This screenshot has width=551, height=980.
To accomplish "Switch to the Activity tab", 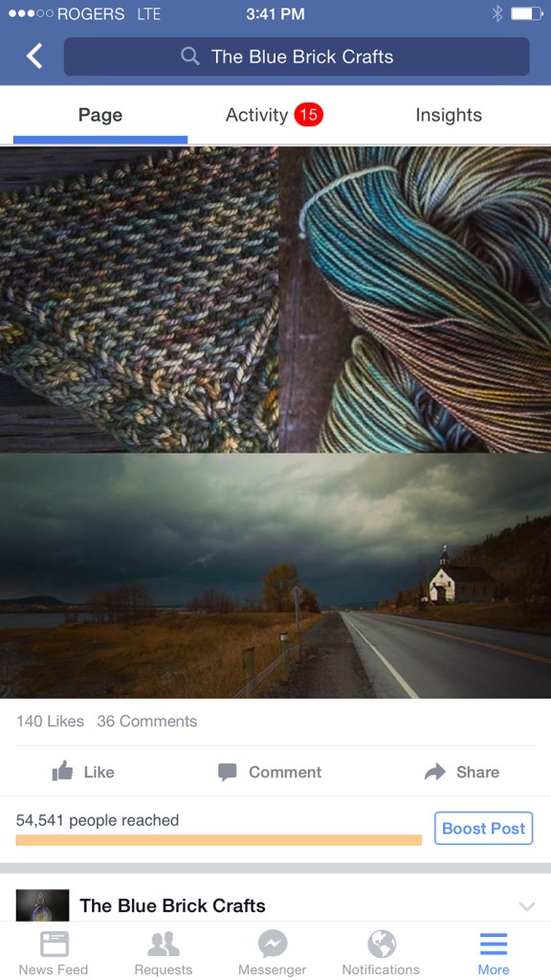I will [x=275, y=115].
